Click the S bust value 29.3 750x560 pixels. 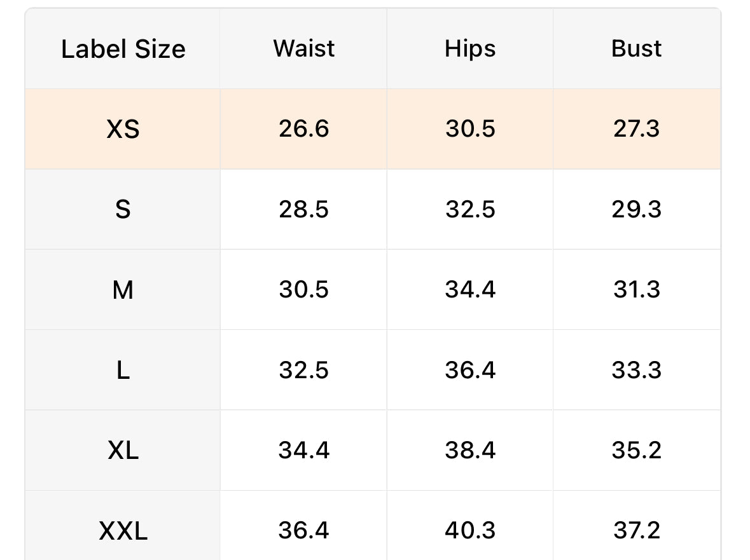(x=637, y=208)
